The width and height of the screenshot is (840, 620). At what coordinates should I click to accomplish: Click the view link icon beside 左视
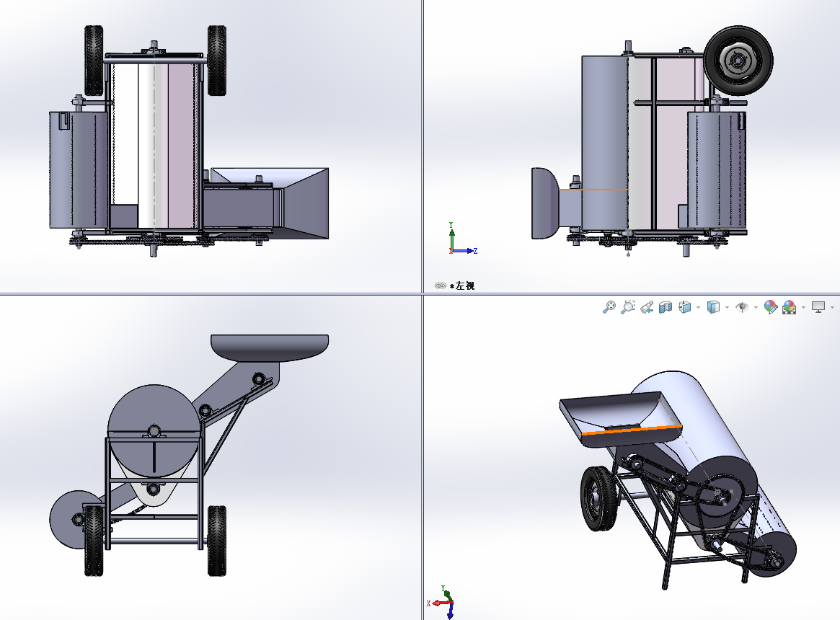441,285
